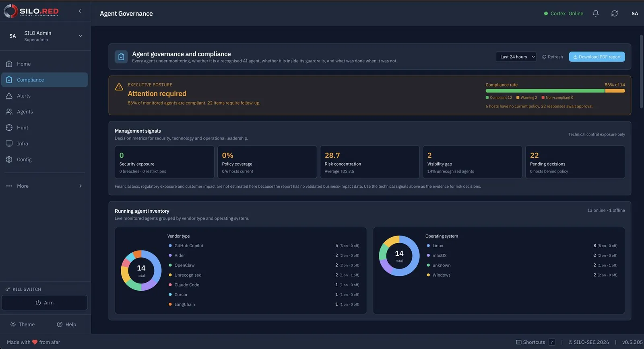Click the Vendor type donut chart
644x349 pixels.
[x=141, y=271]
